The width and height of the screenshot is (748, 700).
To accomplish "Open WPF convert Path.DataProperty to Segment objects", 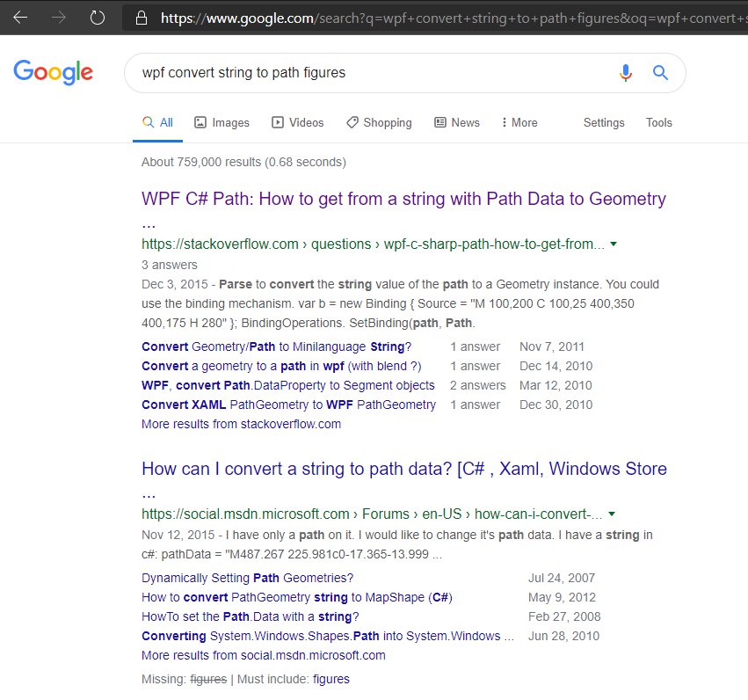I will pyautogui.click(x=288, y=385).
